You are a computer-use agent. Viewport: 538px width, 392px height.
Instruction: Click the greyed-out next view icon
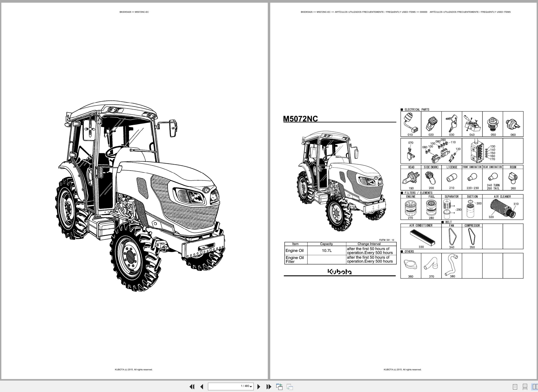click(289, 387)
